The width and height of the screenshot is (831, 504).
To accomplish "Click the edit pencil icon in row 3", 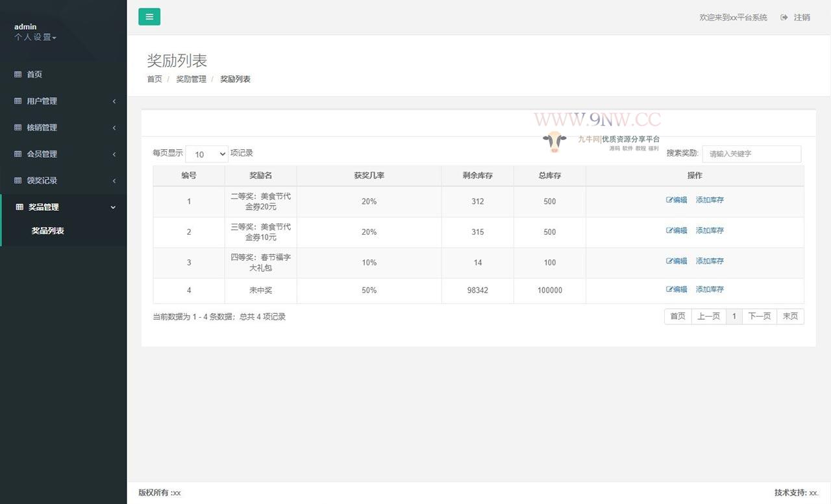I will (x=669, y=261).
